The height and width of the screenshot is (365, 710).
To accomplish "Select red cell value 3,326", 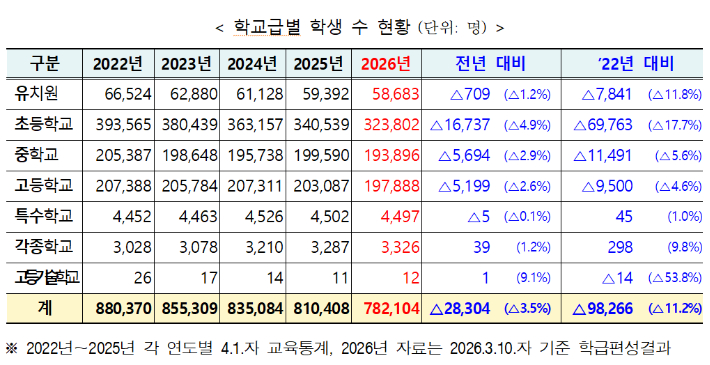I will click(400, 248).
